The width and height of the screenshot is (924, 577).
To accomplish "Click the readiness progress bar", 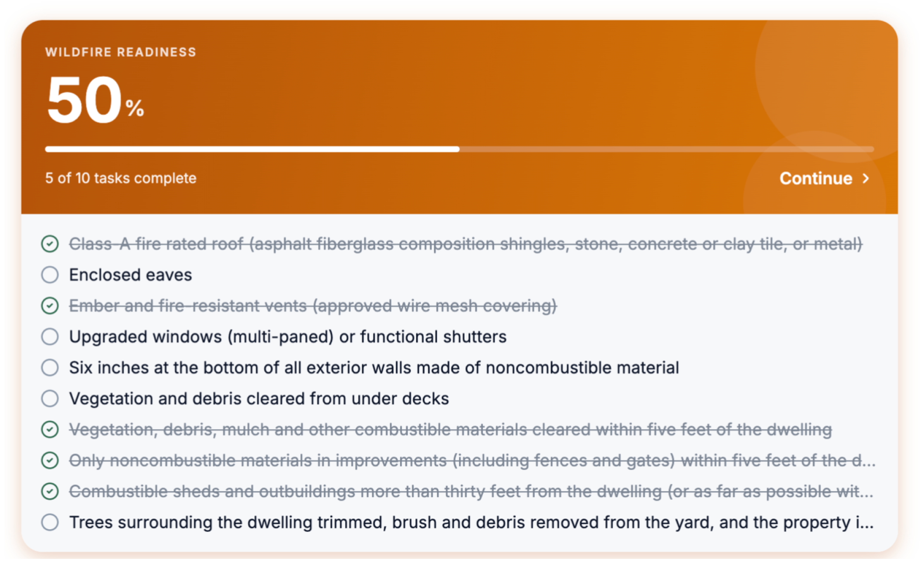I will pyautogui.click(x=459, y=149).
